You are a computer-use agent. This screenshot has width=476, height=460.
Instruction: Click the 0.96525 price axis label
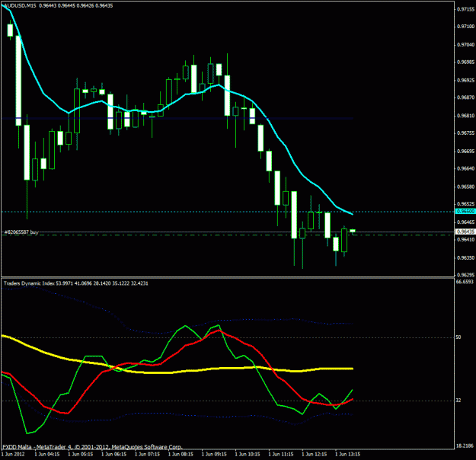[465, 204]
